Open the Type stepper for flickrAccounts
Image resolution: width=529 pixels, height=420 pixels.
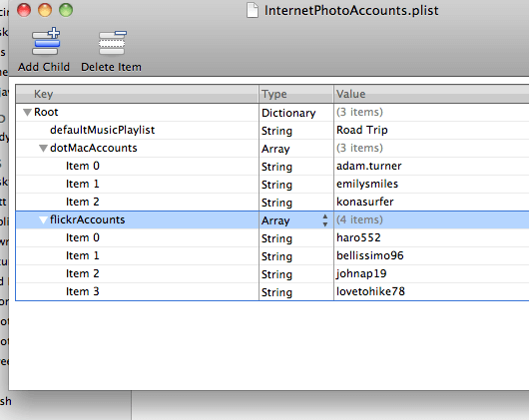(325, 220)
